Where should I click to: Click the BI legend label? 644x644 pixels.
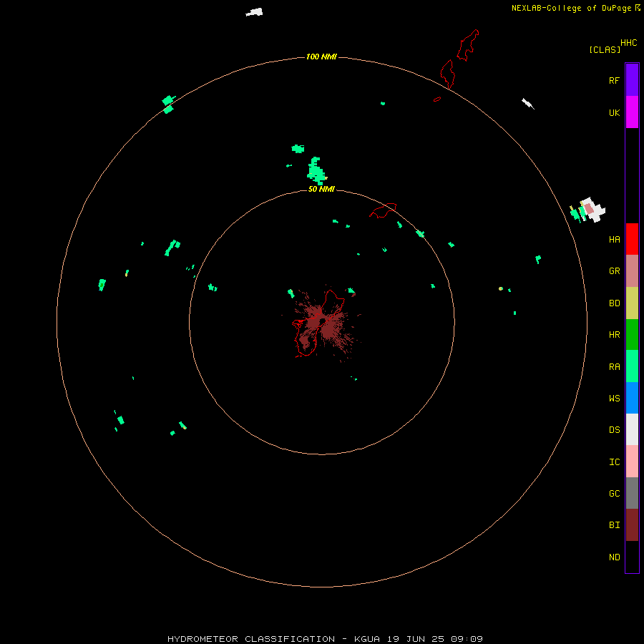(x=614, y=525)
